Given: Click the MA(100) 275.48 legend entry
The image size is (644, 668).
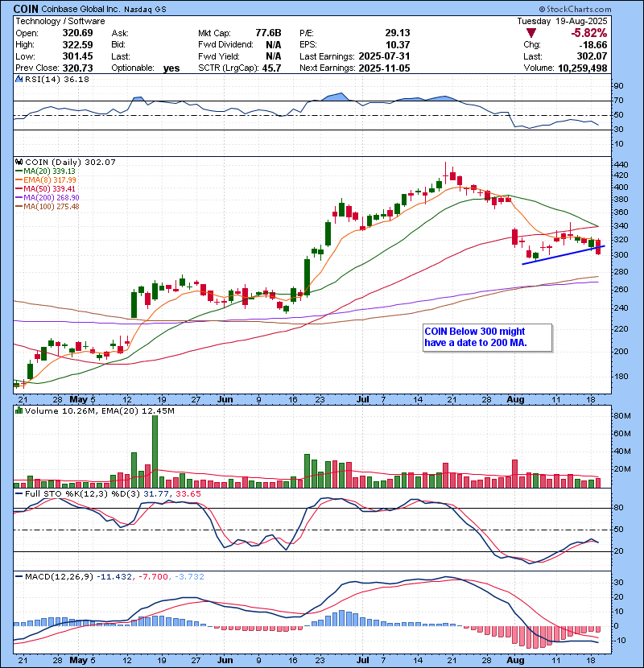Looking at the screenshot, I should [x=47, y=207].
